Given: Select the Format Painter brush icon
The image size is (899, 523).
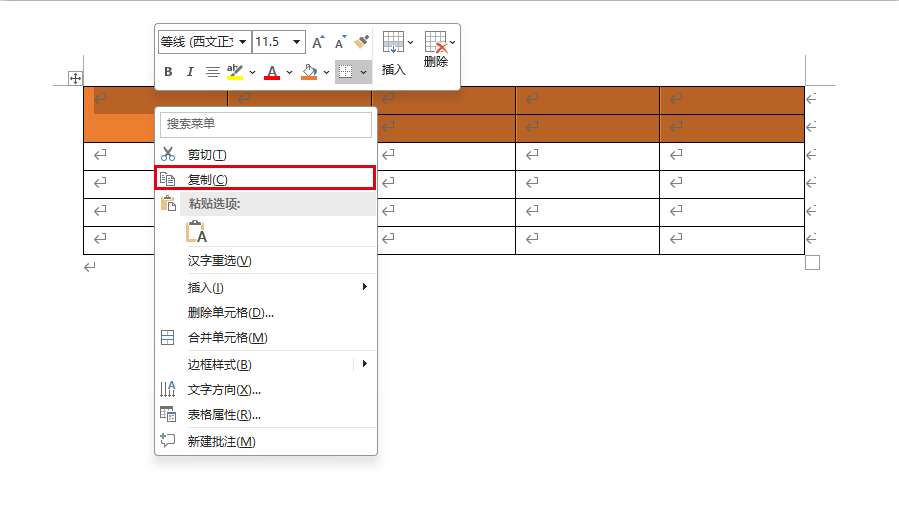Looking at the screenshot, I should coord(362,42).
